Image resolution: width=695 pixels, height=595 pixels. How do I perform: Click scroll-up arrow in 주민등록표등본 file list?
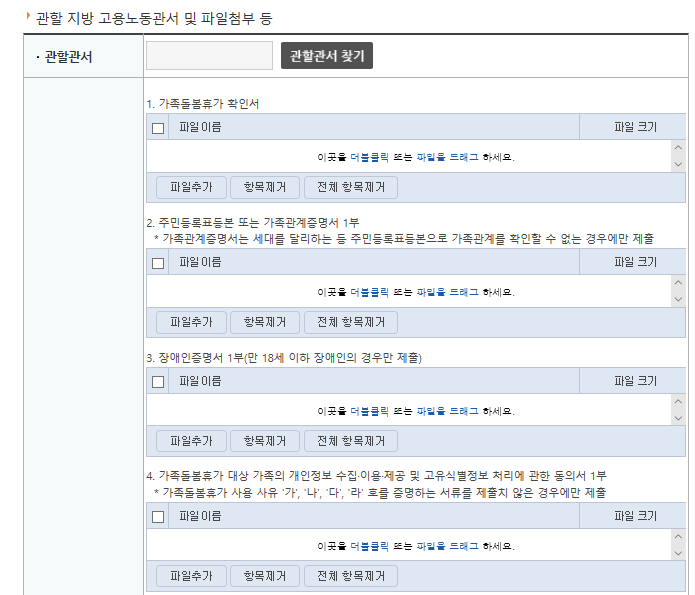[678, 282]
